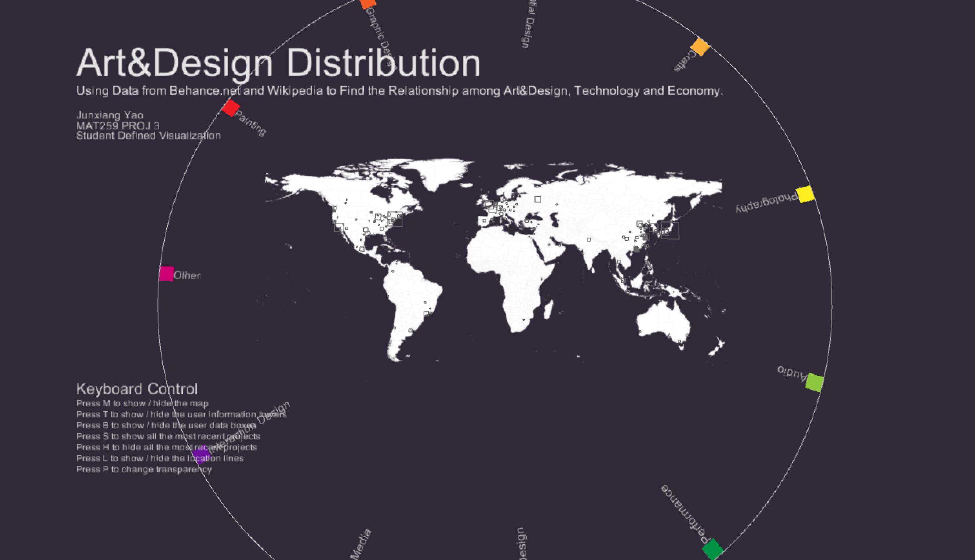Click the purple Interaction Design square
The image size is (975, 560).
coord(201,454)
